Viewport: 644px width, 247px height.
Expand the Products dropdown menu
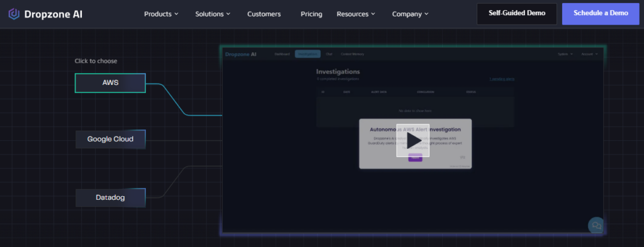[161, 14]
